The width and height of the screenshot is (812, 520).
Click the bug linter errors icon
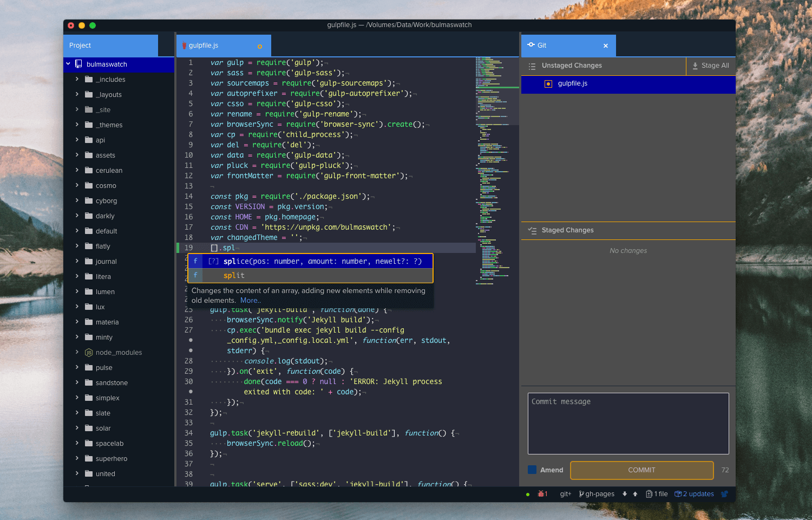click(541, 494)
